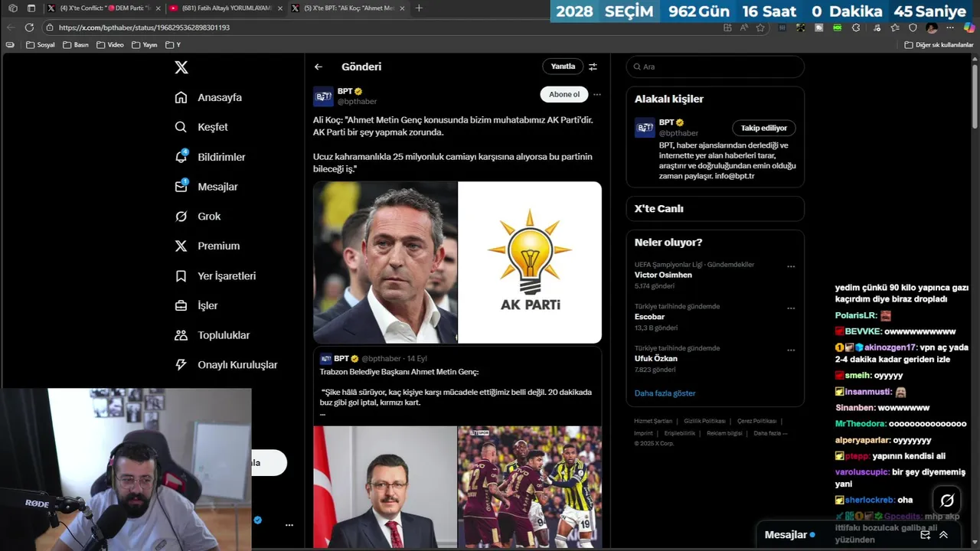Click the BPT profile avatar on post
Image resolution: width=980 pixels, height=551 pixels.
tap(323, 96)
